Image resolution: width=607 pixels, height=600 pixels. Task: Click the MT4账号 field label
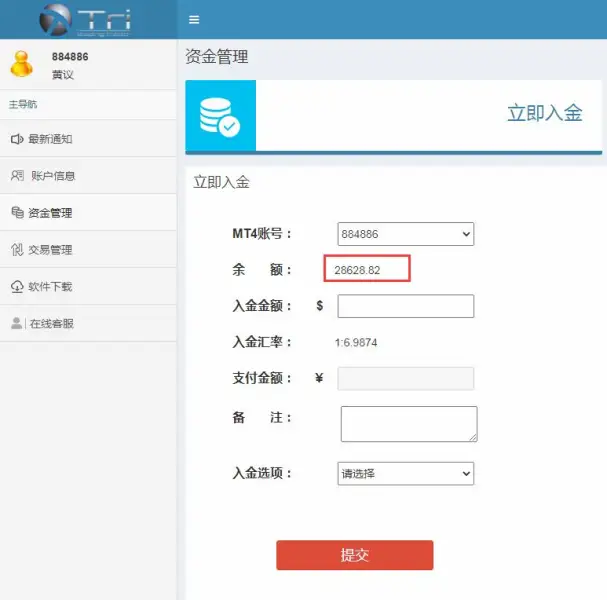click(x=262, y=234)
